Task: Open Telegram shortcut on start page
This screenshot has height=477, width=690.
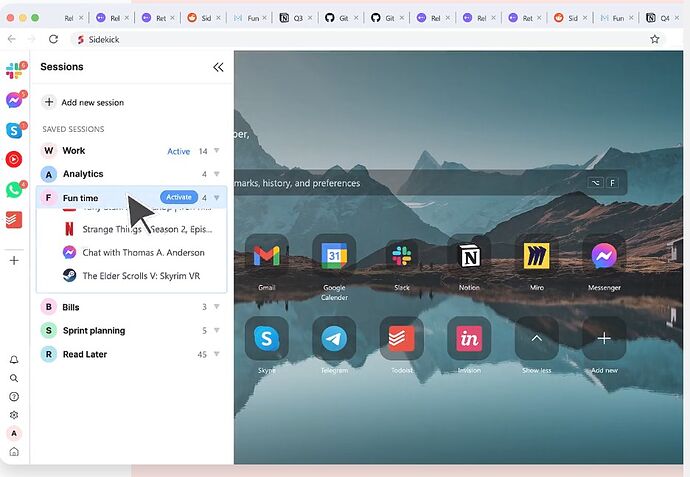Action: [x=334, y=338]
